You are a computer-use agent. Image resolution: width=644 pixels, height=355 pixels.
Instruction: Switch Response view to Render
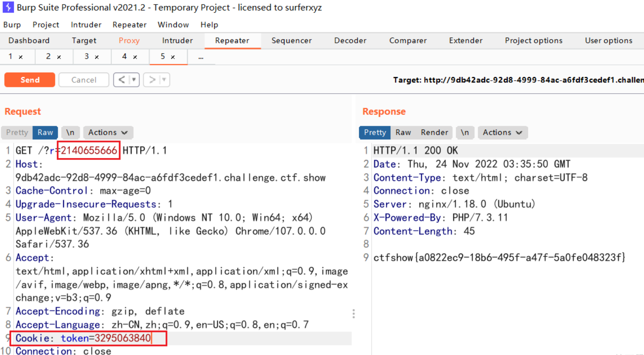(x=435, y=132)
